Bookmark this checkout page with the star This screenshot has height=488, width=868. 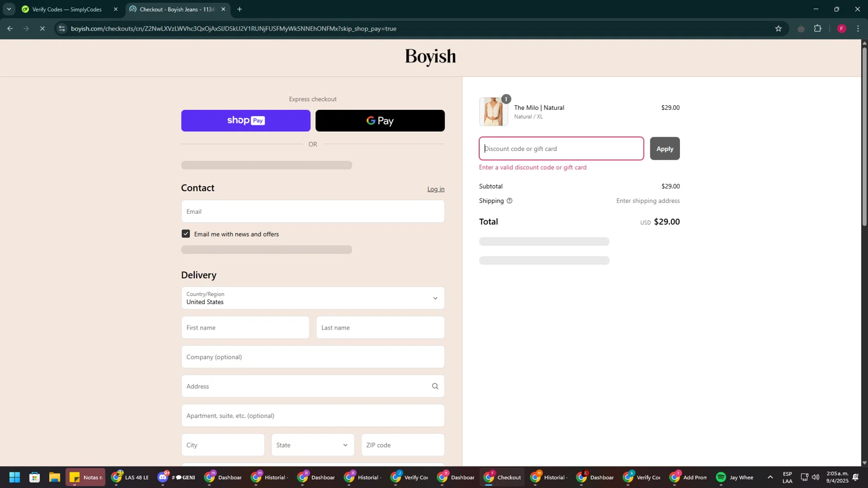tap(778, 28)
